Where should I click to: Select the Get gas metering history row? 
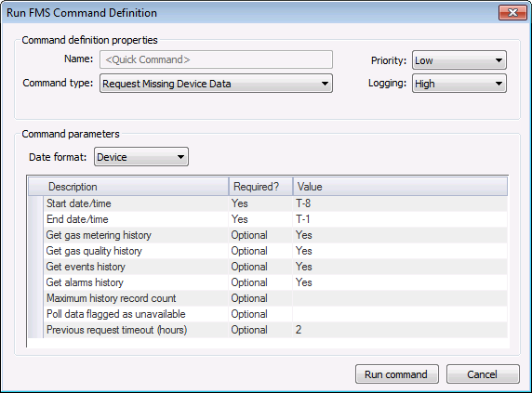[x=268, y=235]
